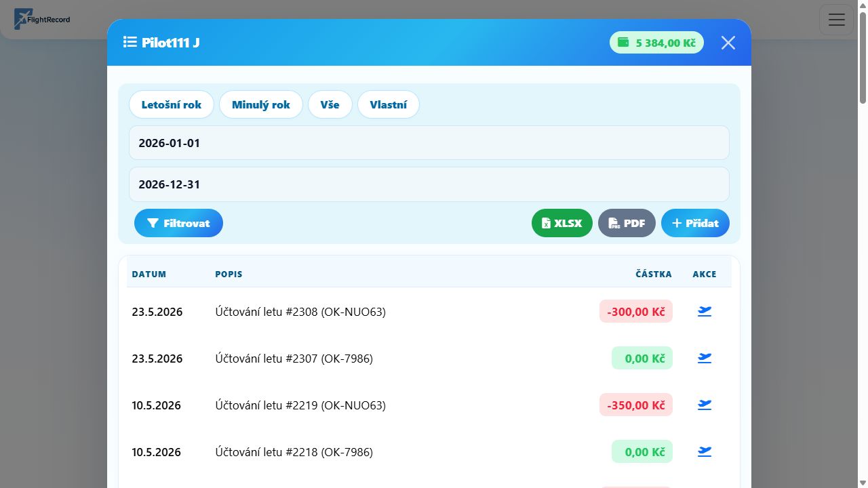This screenshot has height=488, width=868.
Task: Focus the end date field 2026-12-31
Action: pyautogui.click(x=429, y=184)
